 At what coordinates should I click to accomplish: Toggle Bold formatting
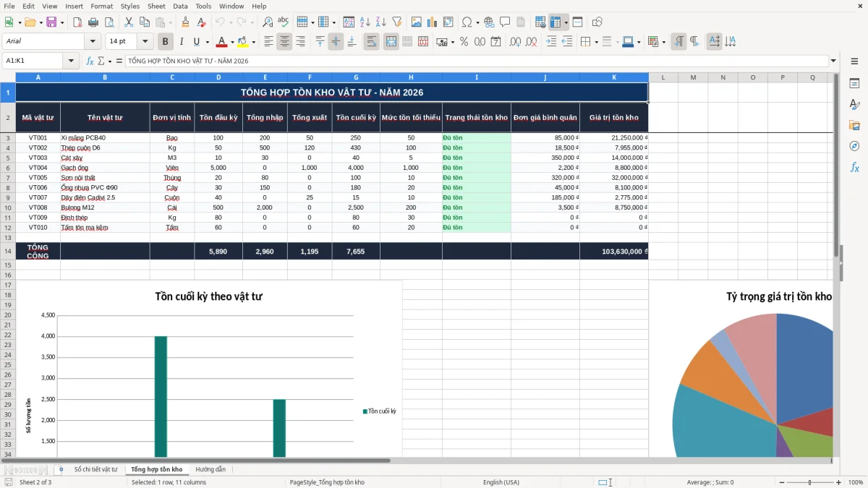point(166,42)
